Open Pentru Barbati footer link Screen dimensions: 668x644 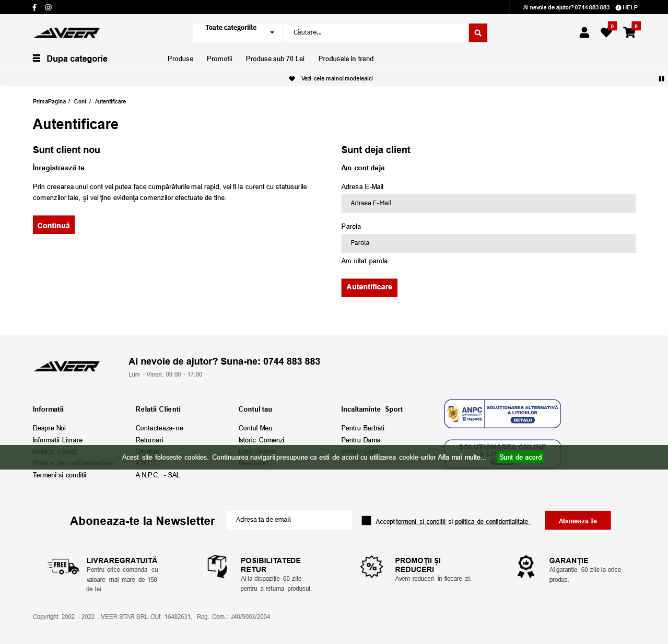pyautogui.click(x=362, y=428)
